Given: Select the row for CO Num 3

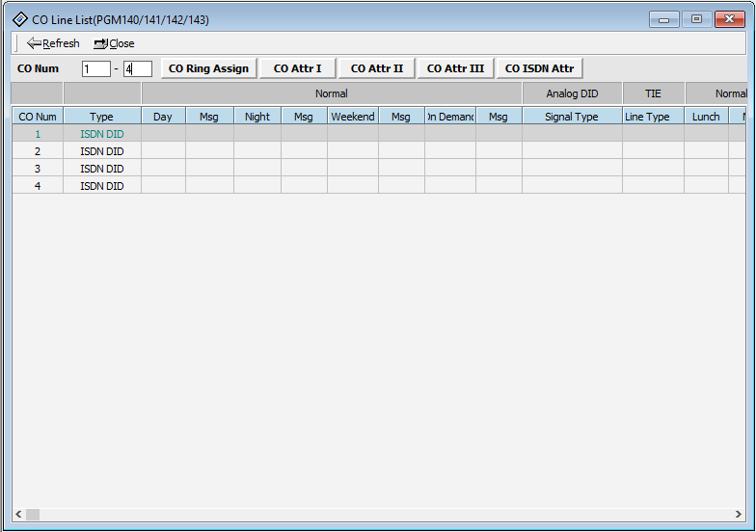Looking at the screenshot, I should (38, 169).
